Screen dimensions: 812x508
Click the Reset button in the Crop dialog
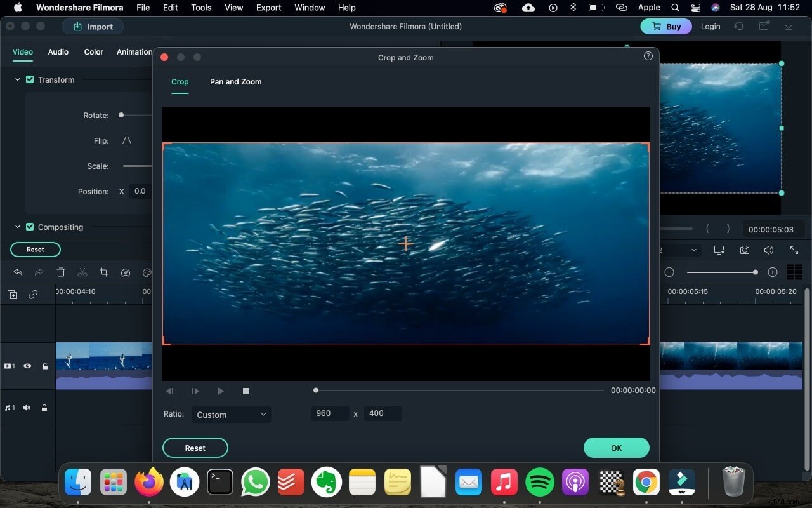[x=195, y=448]
